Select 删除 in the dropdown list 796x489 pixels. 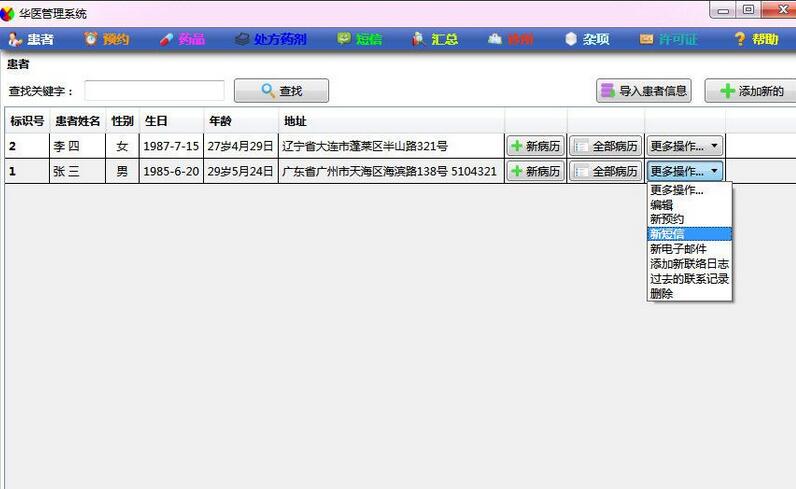pyautogui.click(x=689, y=293)
